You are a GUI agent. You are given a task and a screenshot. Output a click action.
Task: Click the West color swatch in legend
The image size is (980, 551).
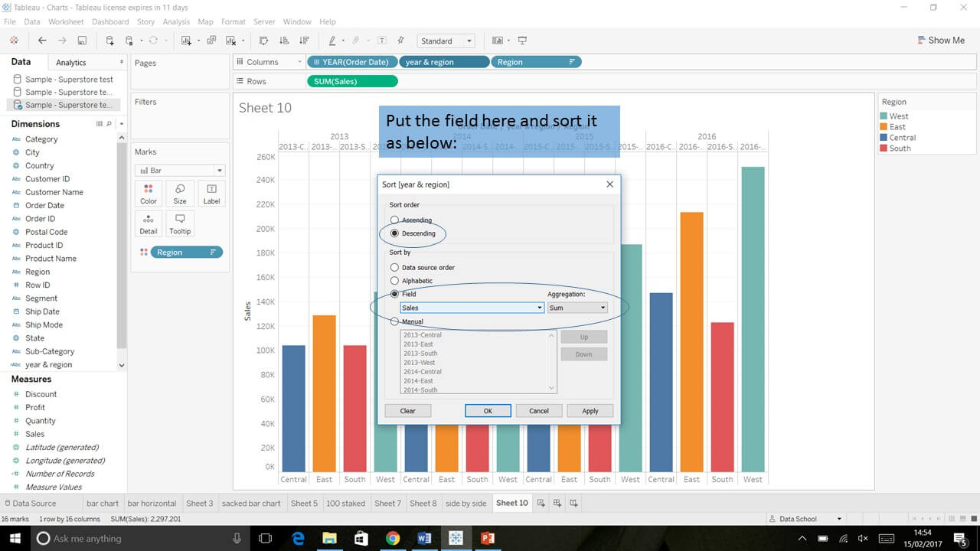tap(885, 116)
